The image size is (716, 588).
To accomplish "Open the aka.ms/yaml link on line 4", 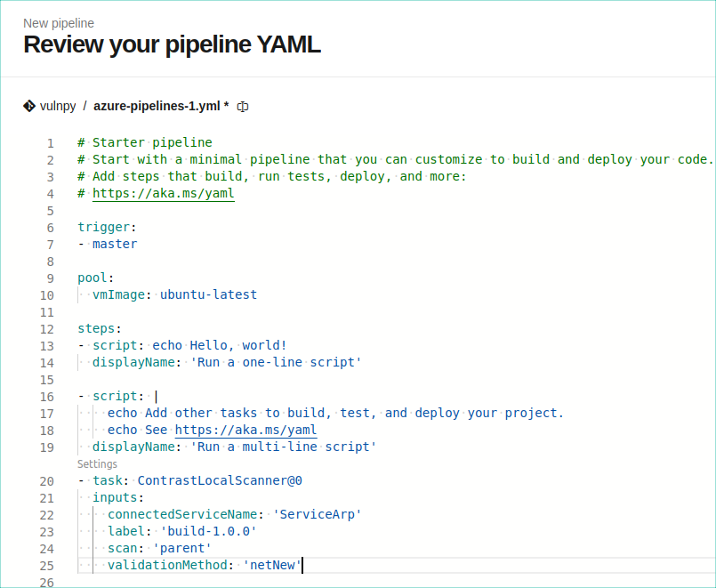I will 164,193.
